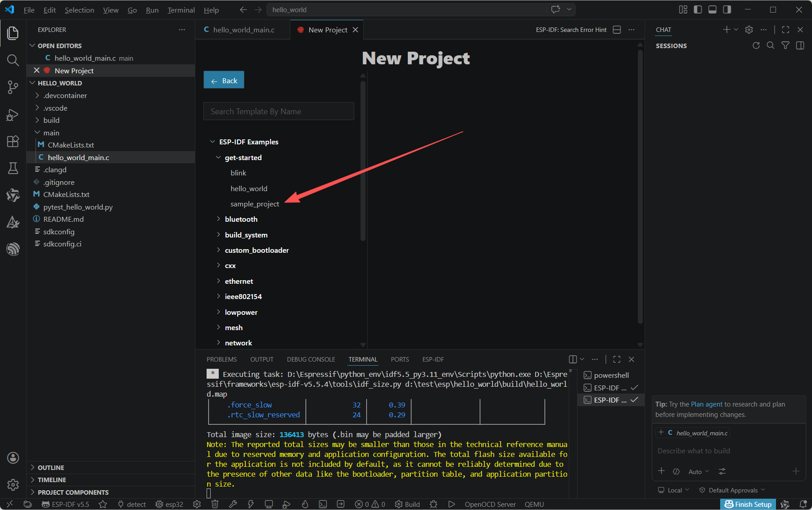This screenshot has width=812, height=510.
Task: Expand the OUTLINE section
Action: click(50, 468)
